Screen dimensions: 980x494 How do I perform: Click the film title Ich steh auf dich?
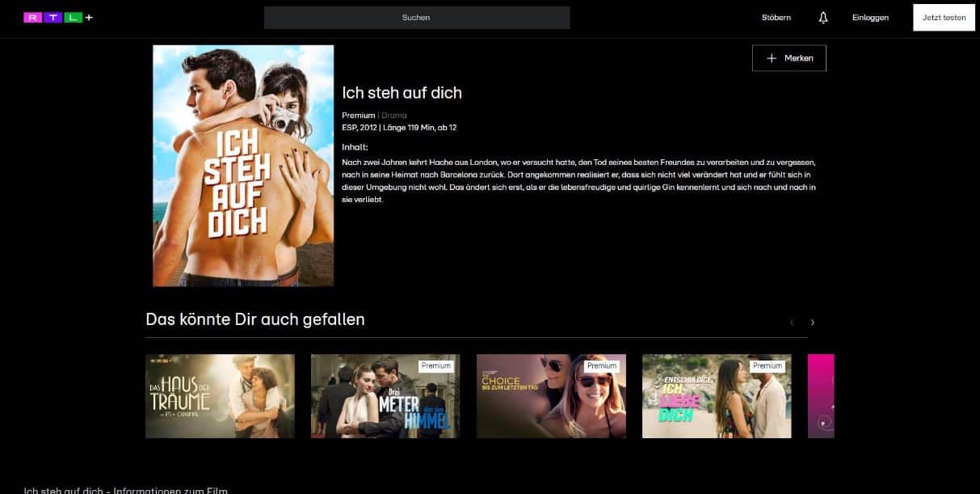tap(402, 93)
